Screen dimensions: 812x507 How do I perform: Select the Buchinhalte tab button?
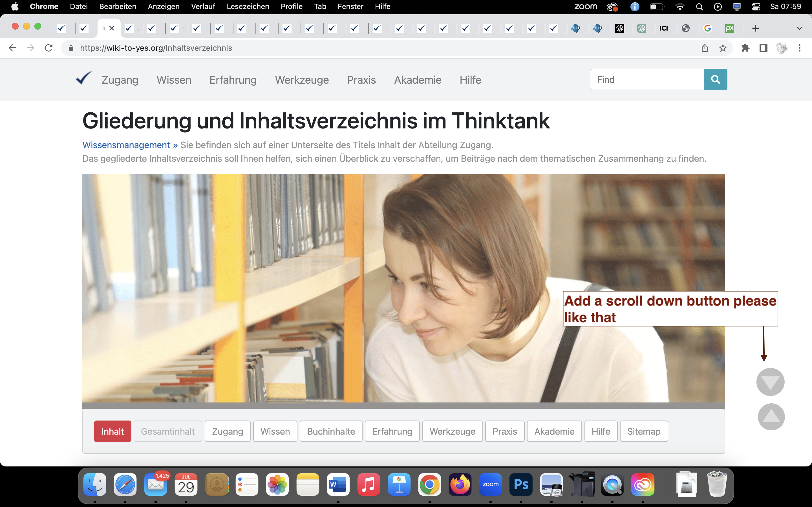tap(331, 431)
